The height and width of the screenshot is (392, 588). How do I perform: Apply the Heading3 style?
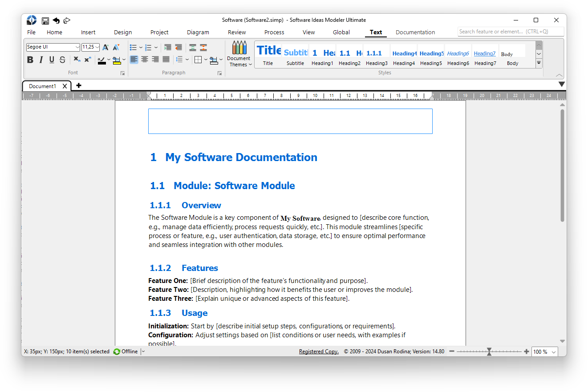click(377, 55)
